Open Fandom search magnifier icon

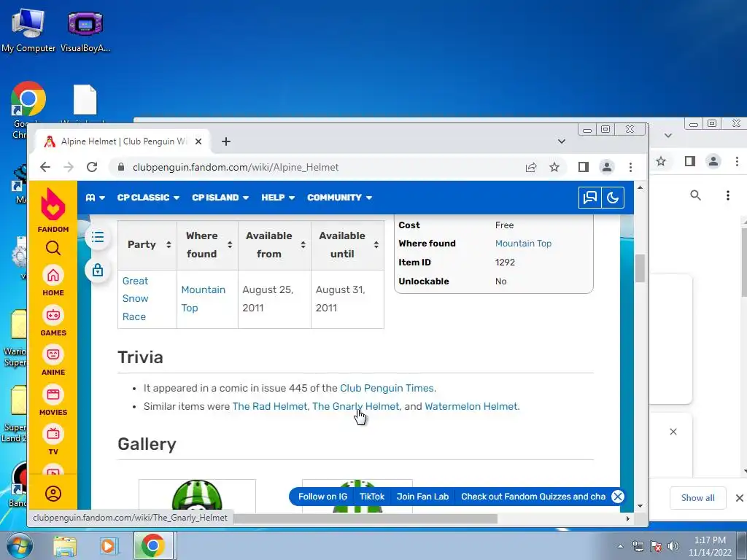pos(53,248)
